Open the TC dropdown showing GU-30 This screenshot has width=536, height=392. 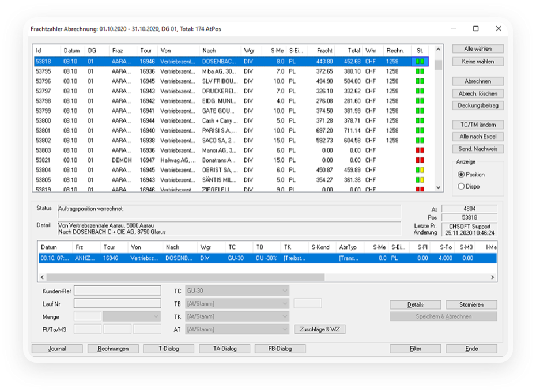(237, 291)
